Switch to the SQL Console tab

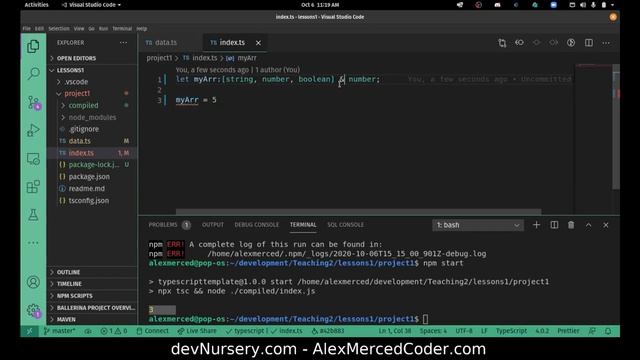(345, 225)
